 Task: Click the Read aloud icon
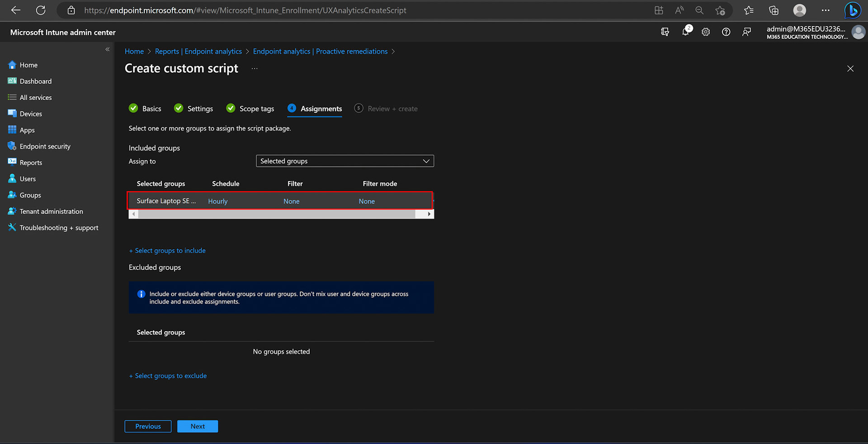point(679,10)
